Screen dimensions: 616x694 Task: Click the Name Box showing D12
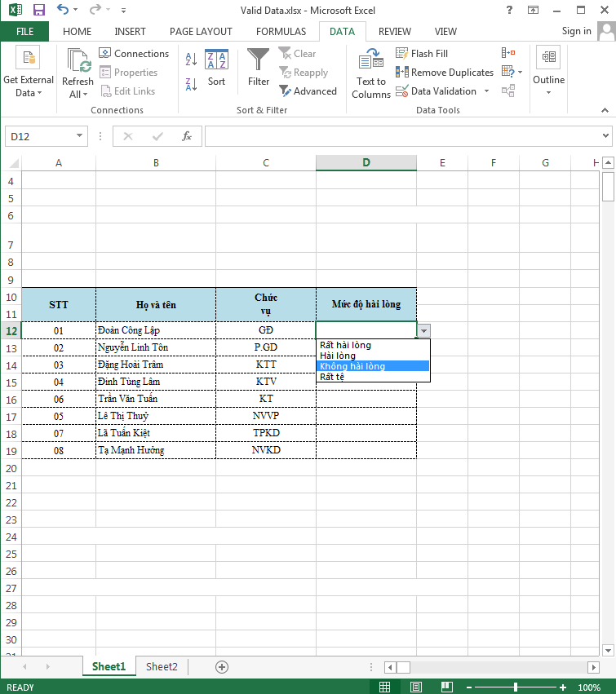click(40, 136)
